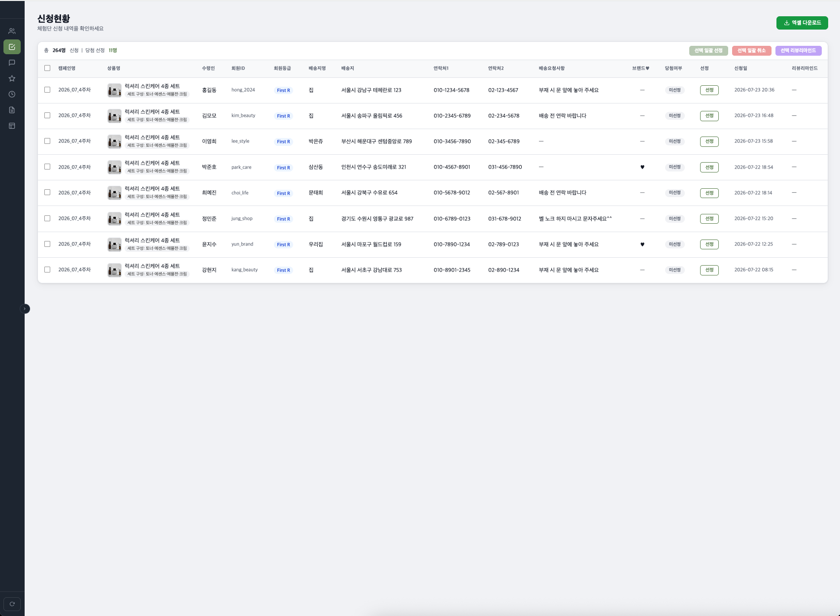Check the row checkbox for 김모모
Image resolution: width=840 pixels, height=616 pixels.
47,115
